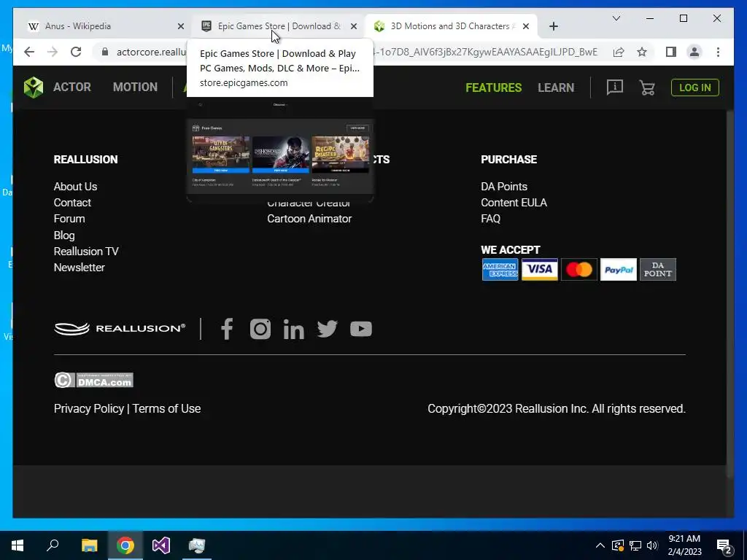Click the DMCA.com protection badge
747x560 pixels.
coord(93,380)
